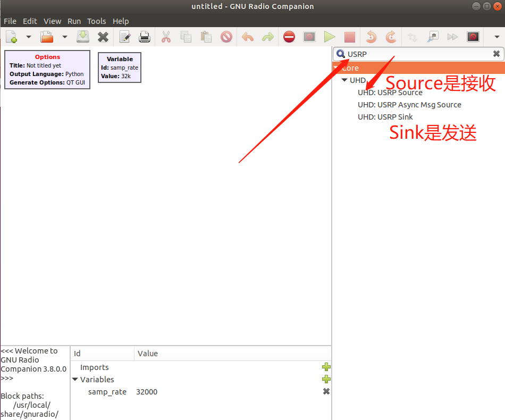This screenshot has width=505, height=420.
Task: Save the current flowgraph
Action: (82, 37)
